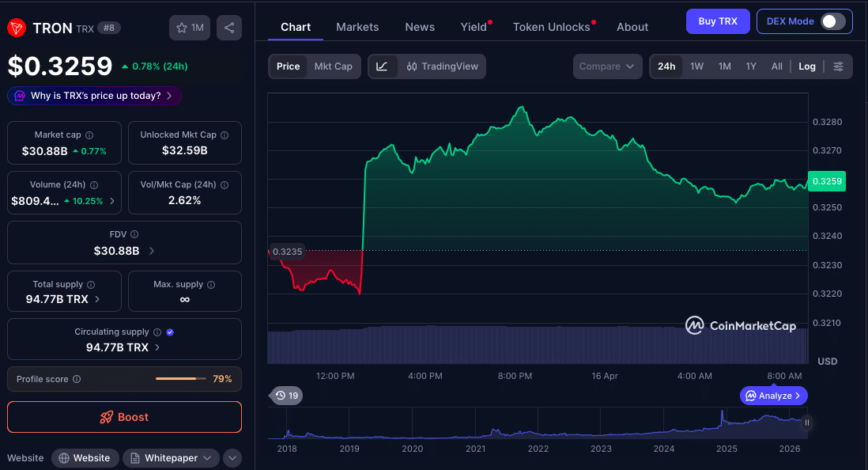Click the Profile score progress bar

pyautogui.click(x=182, y=379)
